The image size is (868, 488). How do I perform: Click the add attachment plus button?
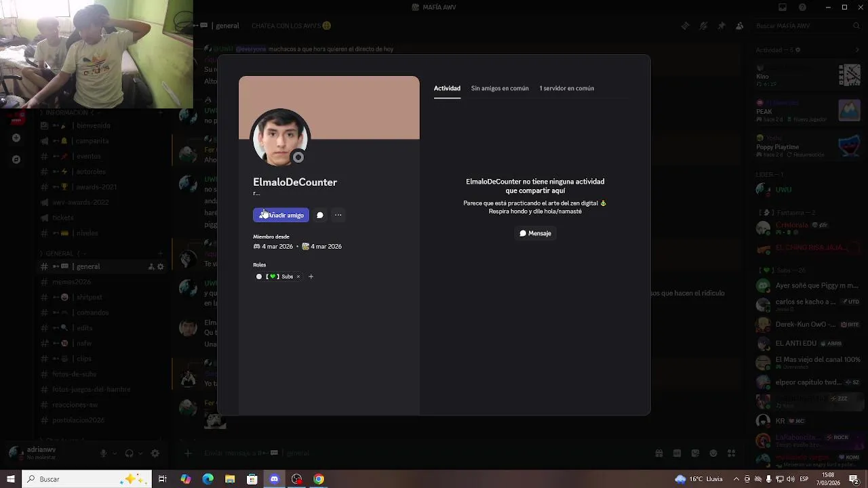click(x=188, y=453)
